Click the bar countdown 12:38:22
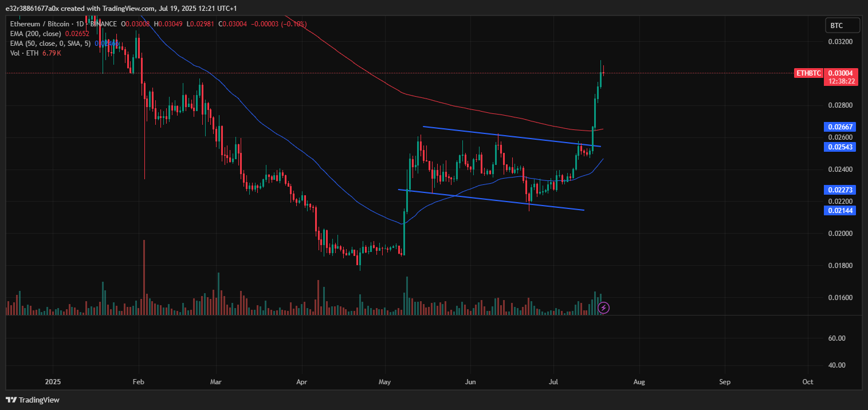This screenshot has height=410, width=868. [x=842, y=81]
